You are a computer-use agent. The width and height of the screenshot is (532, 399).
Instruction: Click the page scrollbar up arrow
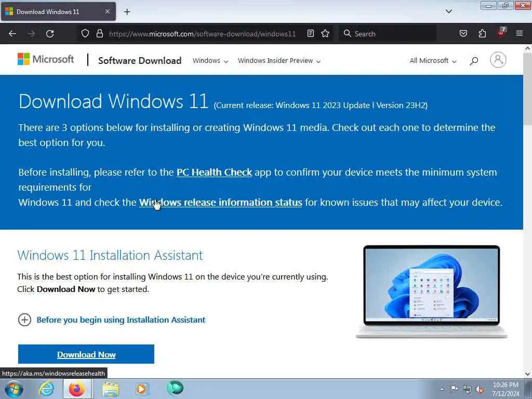tap(528, 48)
